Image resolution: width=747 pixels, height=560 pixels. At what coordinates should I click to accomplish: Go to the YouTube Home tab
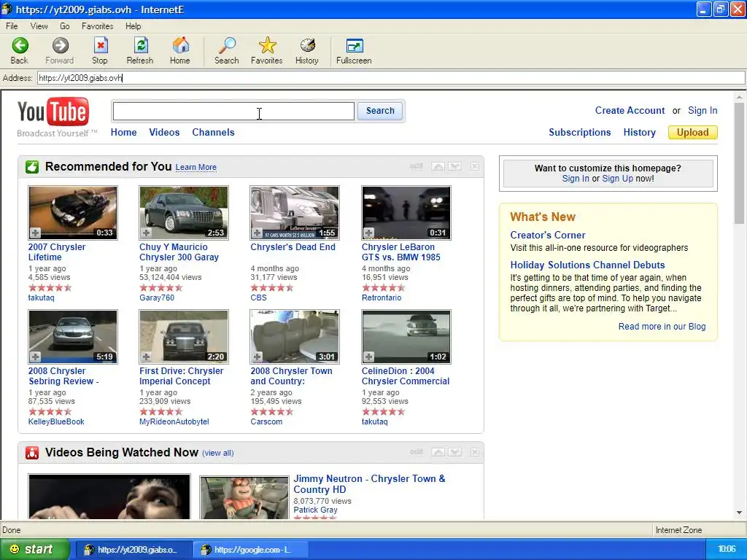(124, 133)
